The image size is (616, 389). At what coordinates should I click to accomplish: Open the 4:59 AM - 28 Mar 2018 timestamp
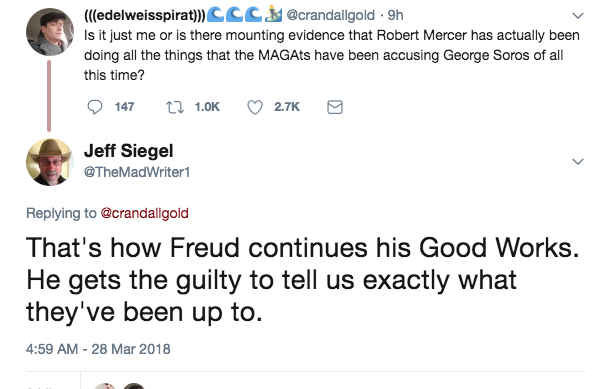coord(98,349)
